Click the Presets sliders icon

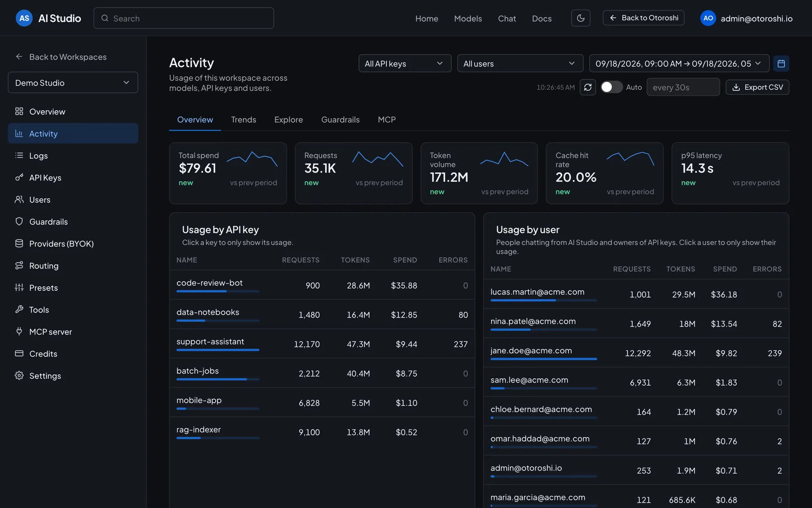(19, 288)
